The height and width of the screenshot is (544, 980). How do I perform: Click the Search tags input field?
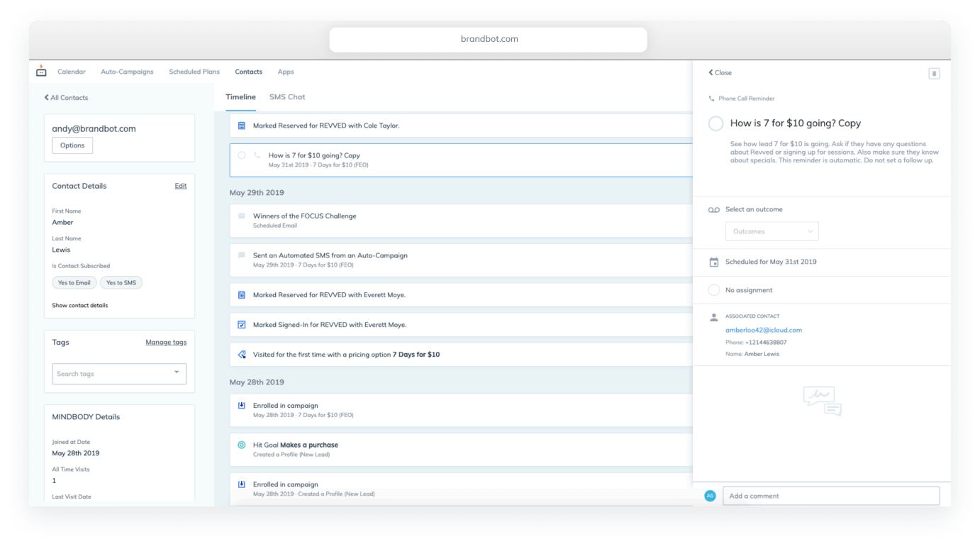[119, 374]
